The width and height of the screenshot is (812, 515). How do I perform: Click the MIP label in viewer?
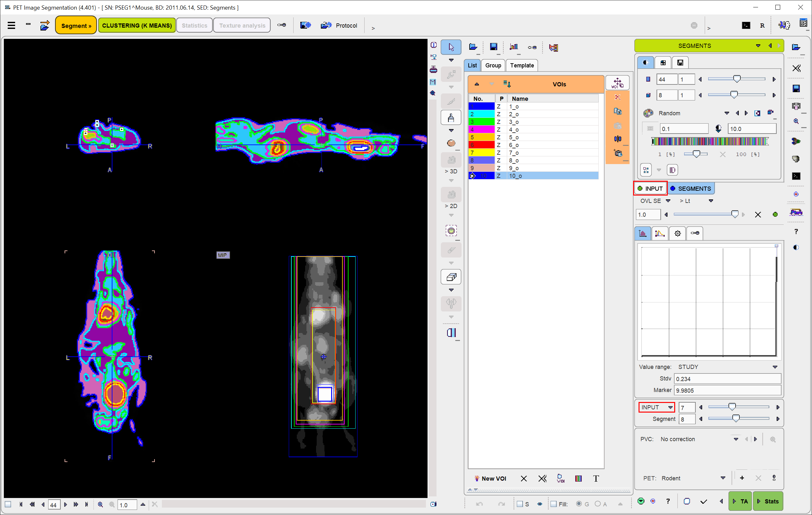tap(223, 255)
